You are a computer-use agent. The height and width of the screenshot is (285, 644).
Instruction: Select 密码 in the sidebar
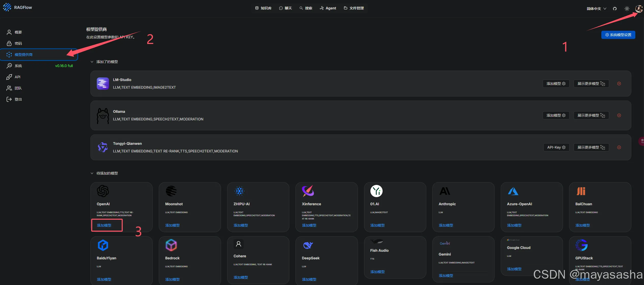pyautogui.click(x=39, y=43)
